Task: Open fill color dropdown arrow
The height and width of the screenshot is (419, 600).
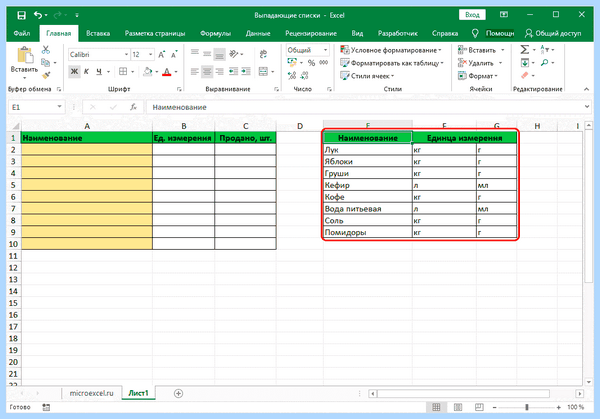Action: pos(157,72)
